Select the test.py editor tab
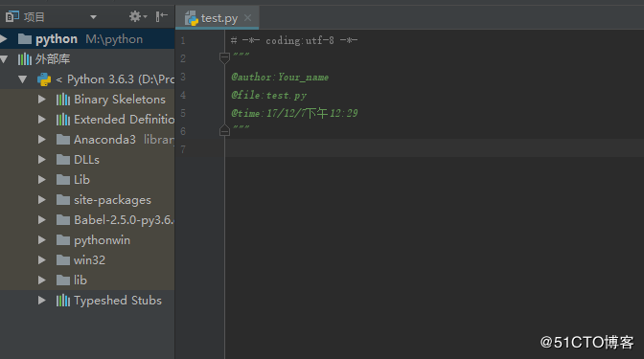The image size is (644, 359). (x=218, y=18)
